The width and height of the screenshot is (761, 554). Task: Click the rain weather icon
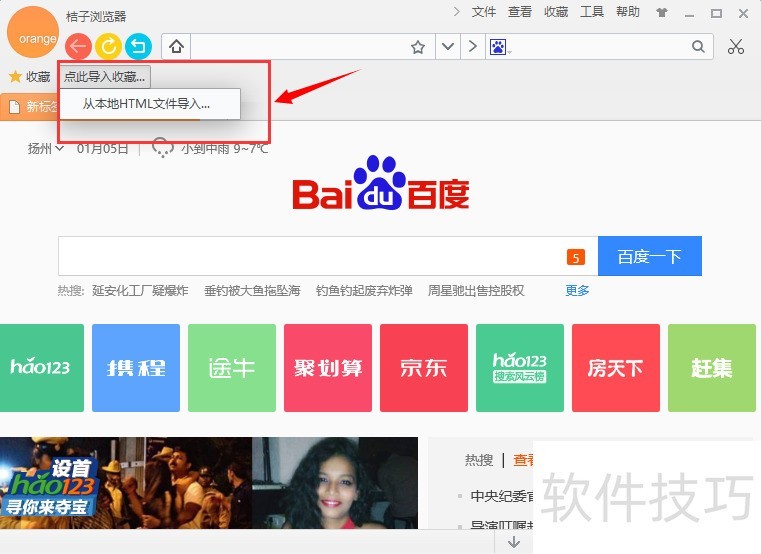[x=162, y=148]
